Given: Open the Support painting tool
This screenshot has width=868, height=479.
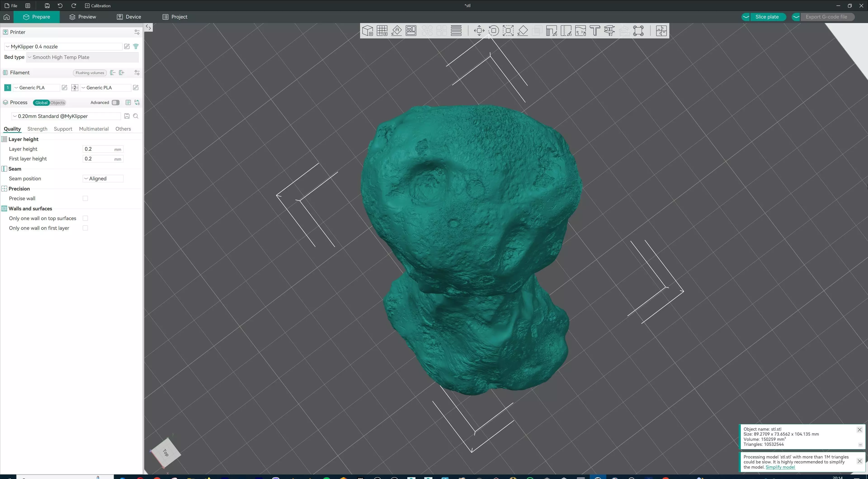Looking at the screenshot, I should [551, 31].
